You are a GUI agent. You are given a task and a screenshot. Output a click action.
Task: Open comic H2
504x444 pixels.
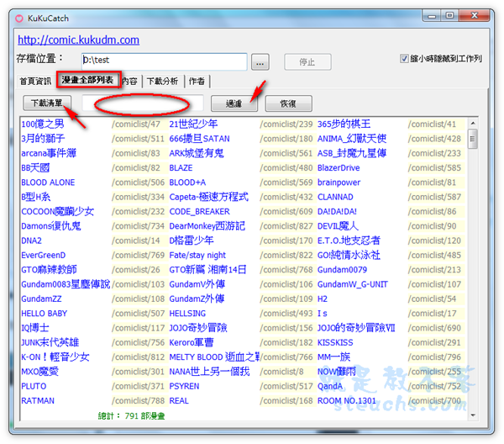(x=322, y=299)
